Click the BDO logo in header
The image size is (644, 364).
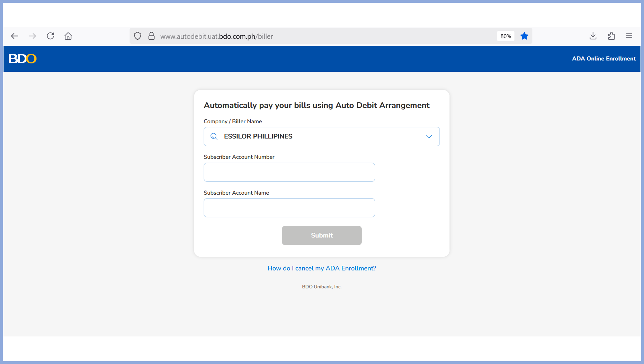pyautogui.click(x=22, y=59)
